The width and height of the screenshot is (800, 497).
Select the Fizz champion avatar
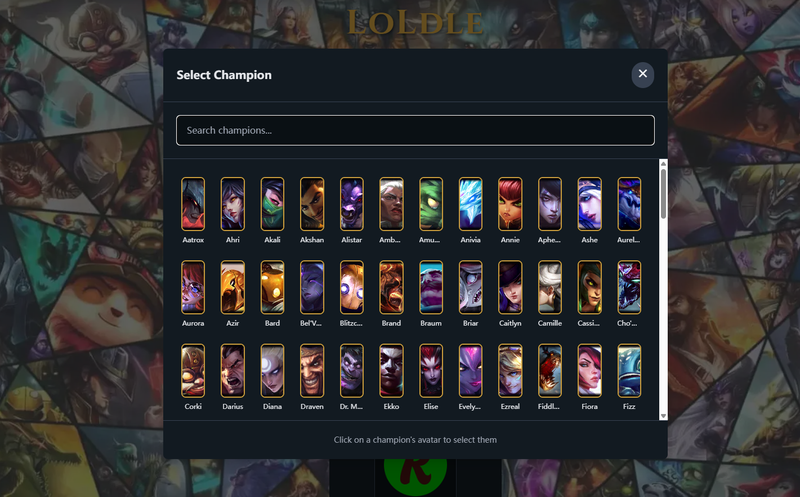point(629,370)
